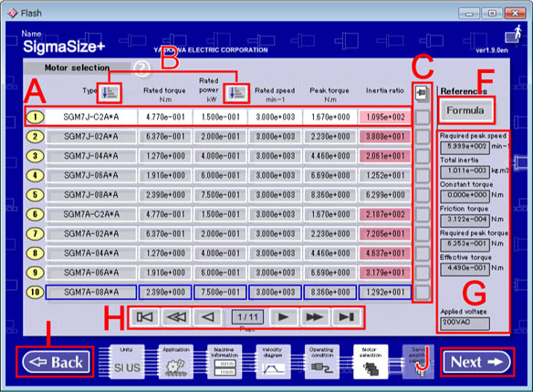Select motor number 5 badge
533x392 pixels.
coord(36,195)
